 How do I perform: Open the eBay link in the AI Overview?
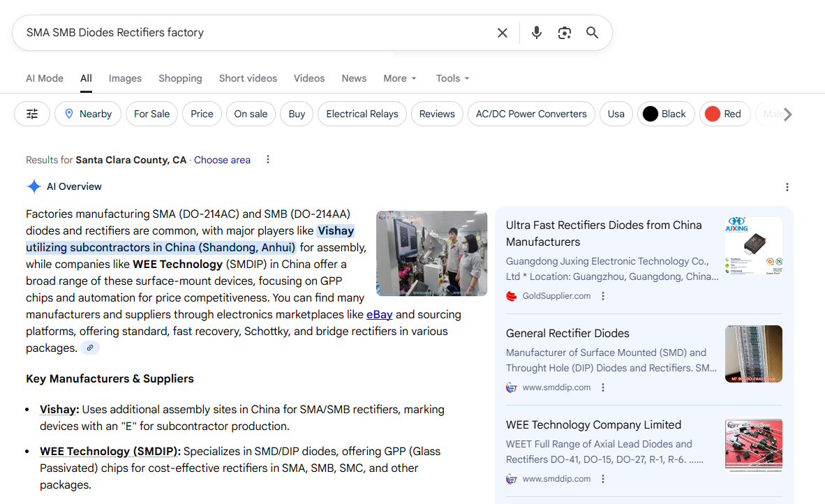[x=379, y=314]
